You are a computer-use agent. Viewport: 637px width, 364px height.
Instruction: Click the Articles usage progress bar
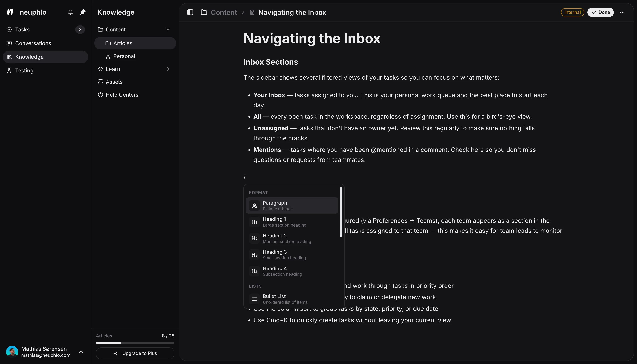pos(135,343)
